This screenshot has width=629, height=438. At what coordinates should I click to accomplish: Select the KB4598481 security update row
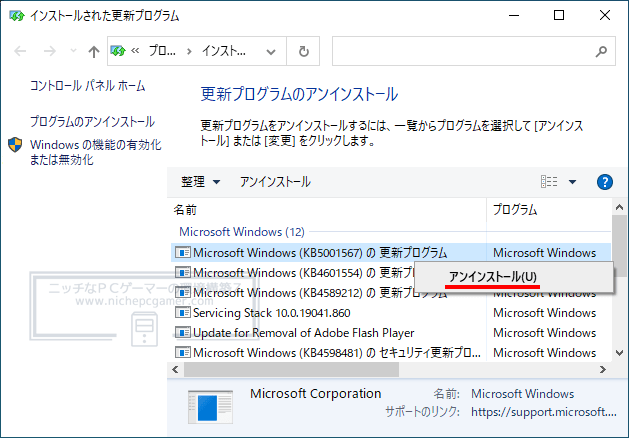coord(391,353)
